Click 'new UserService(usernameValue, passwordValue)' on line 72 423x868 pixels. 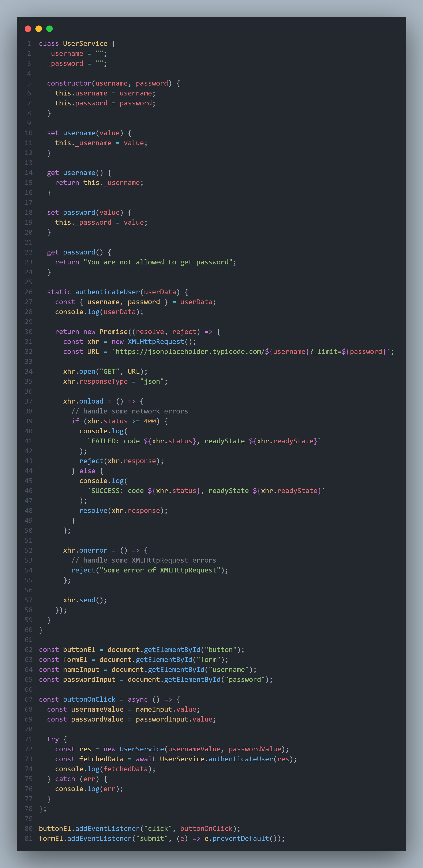tap(194, 749)
